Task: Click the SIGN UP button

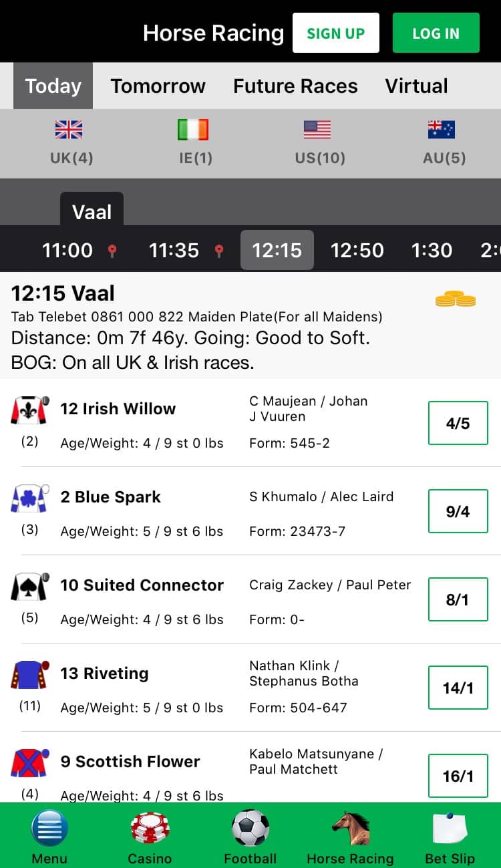Action: pos(336,33)
